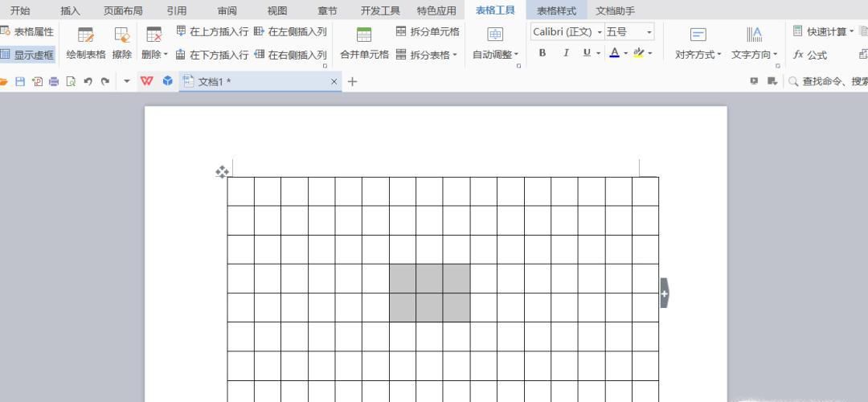Open 表格属性 table properties
This screenshot has height=402, width=868.
coord(27,31)
